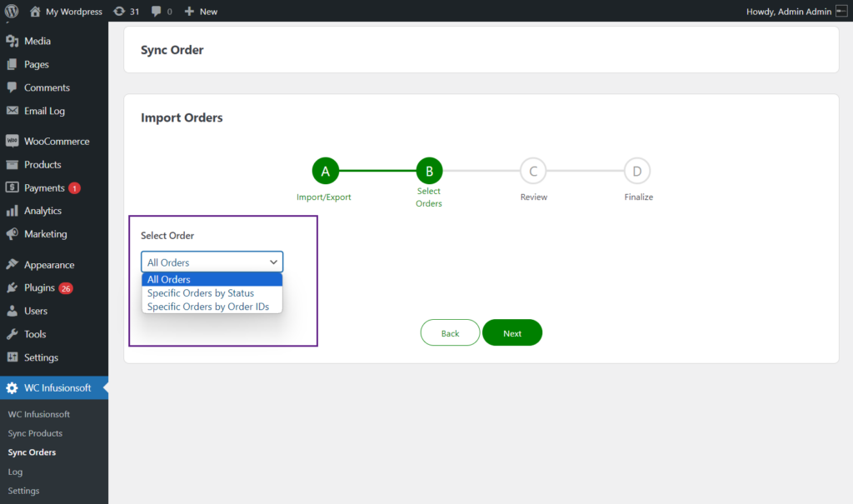The height and width of the screenshot is (504, 853).
Task: Click the Comments sidebar icon
Action: [x=12, y=87]
